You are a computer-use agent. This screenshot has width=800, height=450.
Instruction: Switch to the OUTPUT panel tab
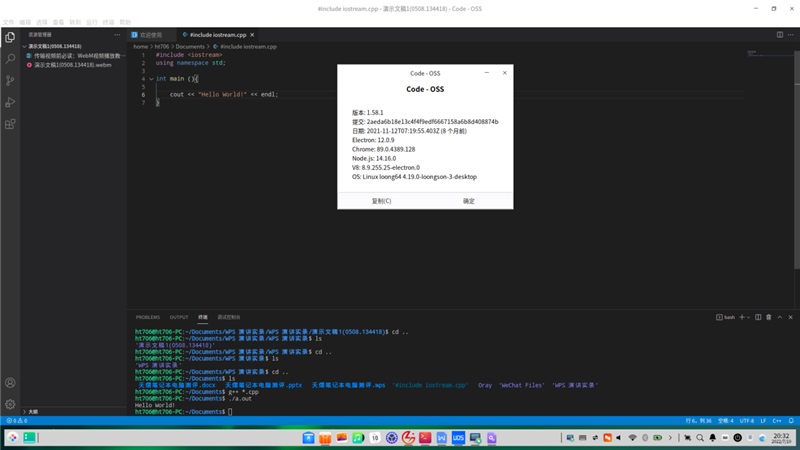179,317
